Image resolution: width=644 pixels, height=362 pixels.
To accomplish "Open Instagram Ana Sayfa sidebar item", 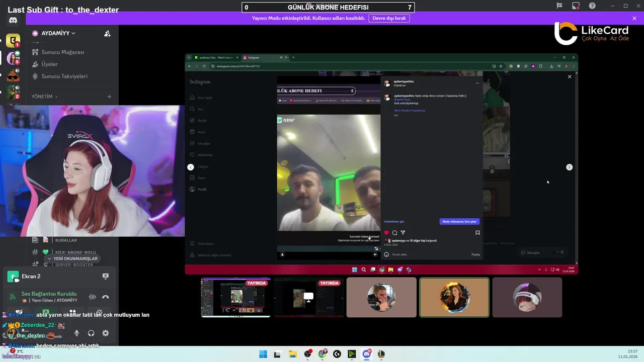I will coord(201,98).
